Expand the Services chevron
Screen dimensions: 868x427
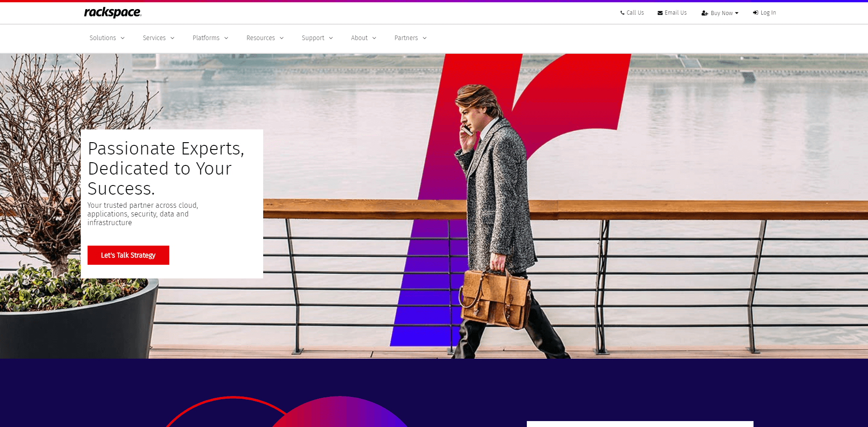(x=172, y=38)
